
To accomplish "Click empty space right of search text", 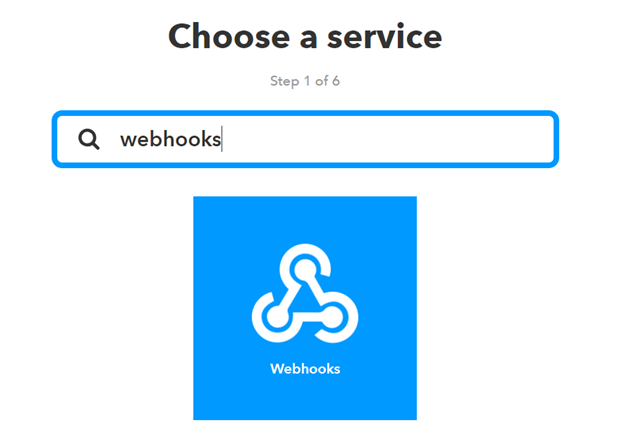I will point(387,139).
